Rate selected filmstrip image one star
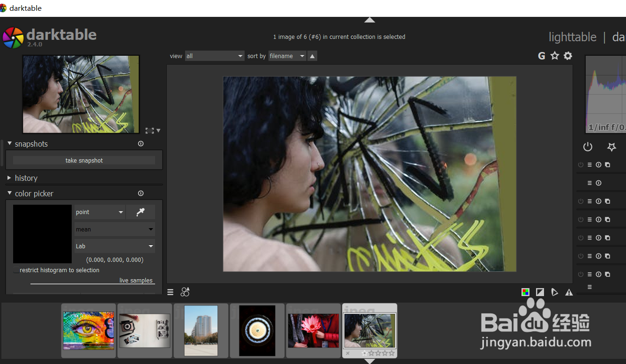 tap(365, 353)
